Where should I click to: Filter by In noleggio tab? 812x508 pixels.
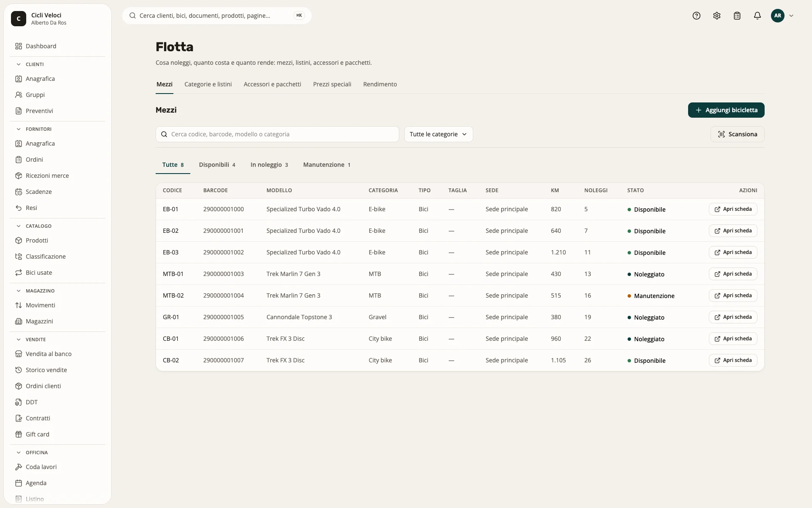pyautogui.click(x=269, y=165)
